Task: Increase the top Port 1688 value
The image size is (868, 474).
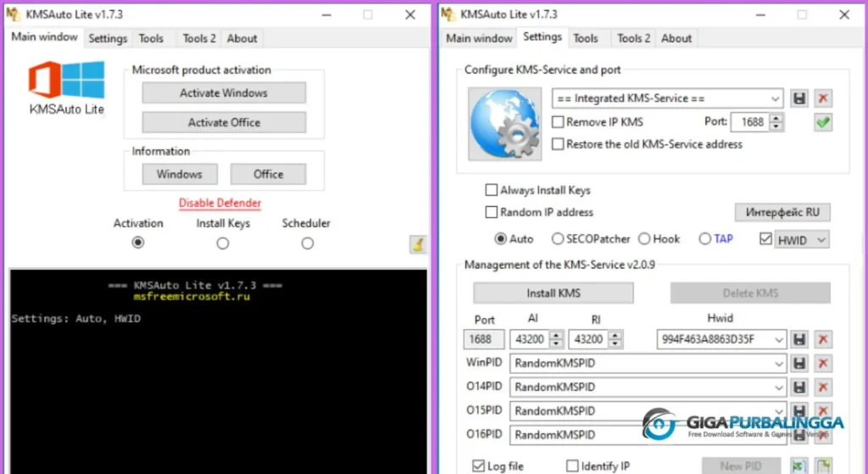Action: click(776, 118)
